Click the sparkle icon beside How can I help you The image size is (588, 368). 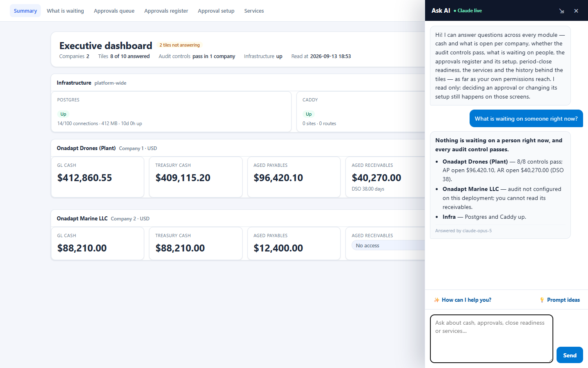437,300
